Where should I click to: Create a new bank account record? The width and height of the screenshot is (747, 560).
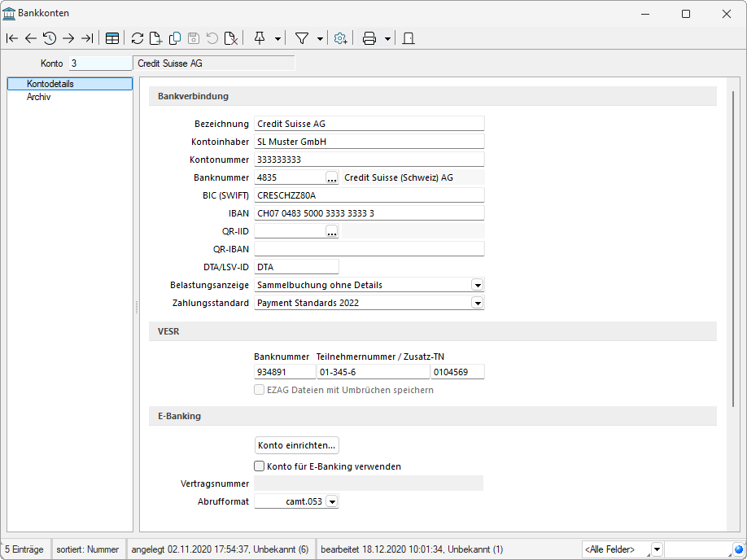coord(156,38)
